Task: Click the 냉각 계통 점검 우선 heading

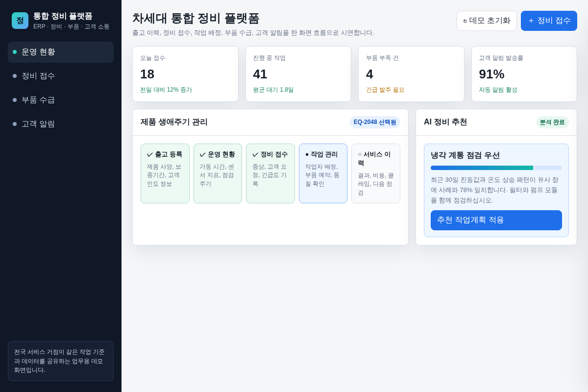Action: pyautogui.click(x=465, y=155)
